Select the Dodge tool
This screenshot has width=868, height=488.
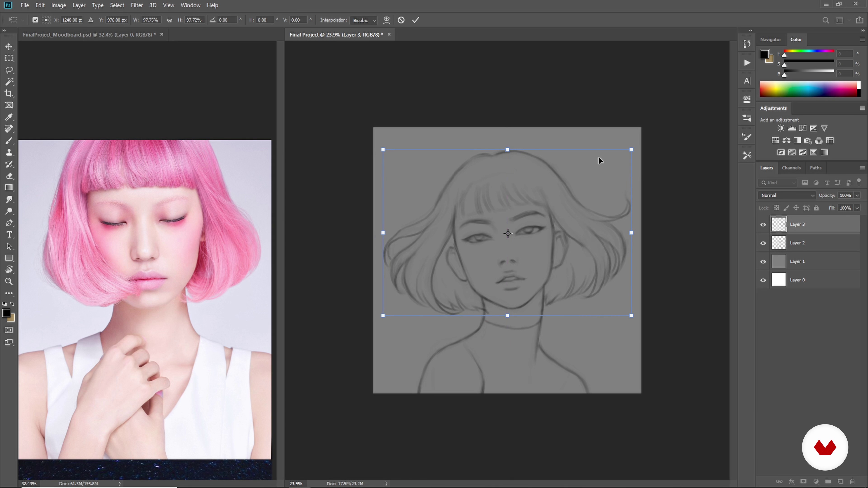[9, 211]
